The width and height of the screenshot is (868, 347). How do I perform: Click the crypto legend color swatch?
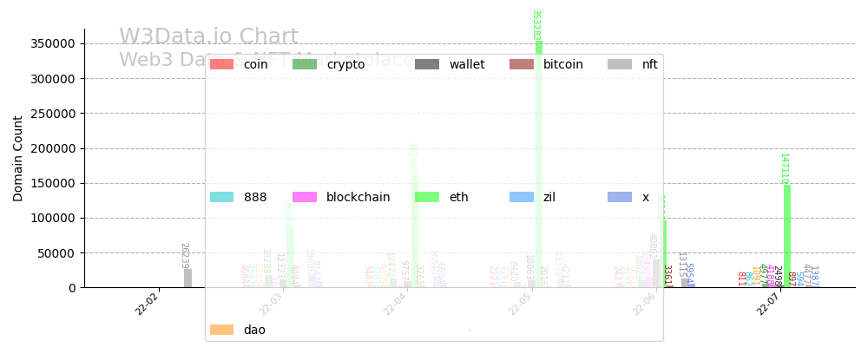point(305,64)
